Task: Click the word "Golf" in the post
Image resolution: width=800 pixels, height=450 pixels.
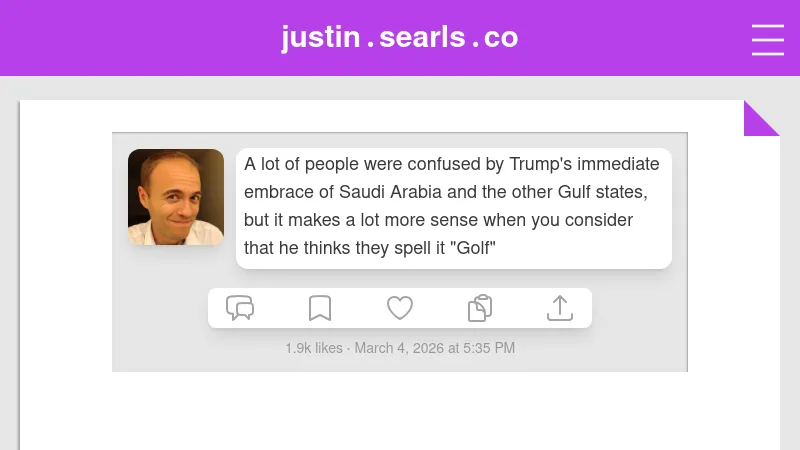Action: pos(475,248)
